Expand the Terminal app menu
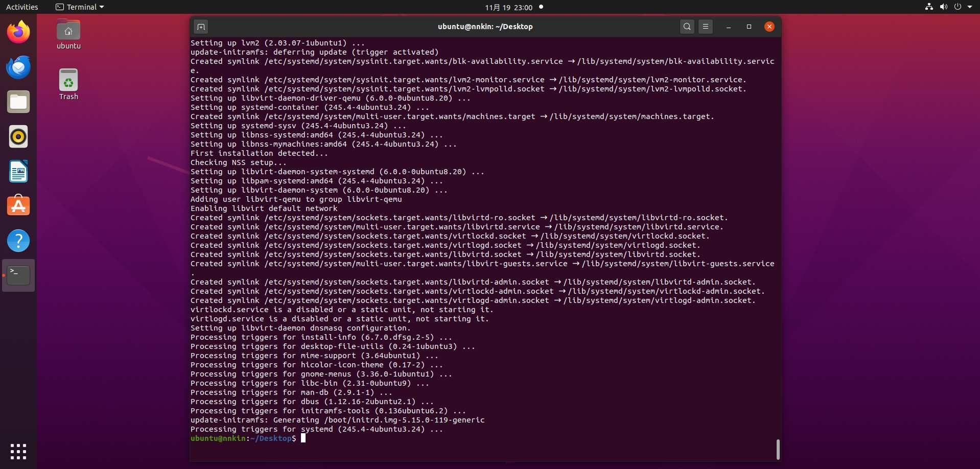The height and width of the screenshot is (469, 980). (80, 7)
